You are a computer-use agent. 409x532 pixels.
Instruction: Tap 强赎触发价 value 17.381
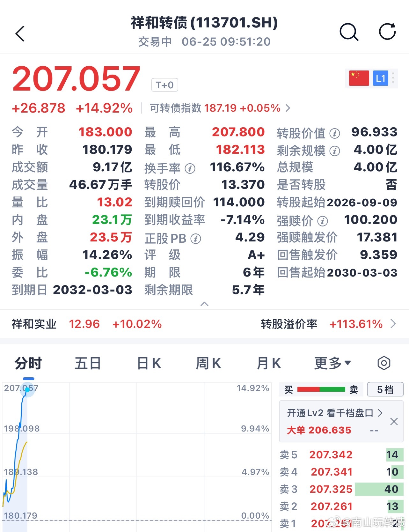[x=377, y=237]
